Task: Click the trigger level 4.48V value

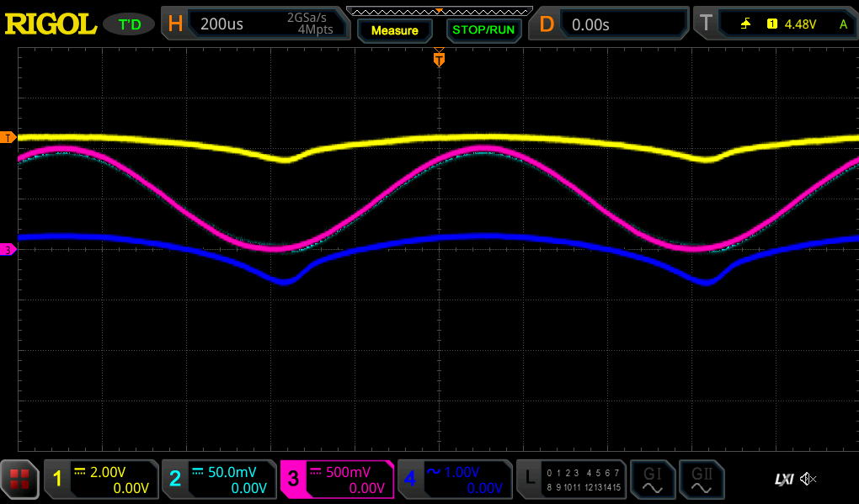Action: tap(800, 24)
